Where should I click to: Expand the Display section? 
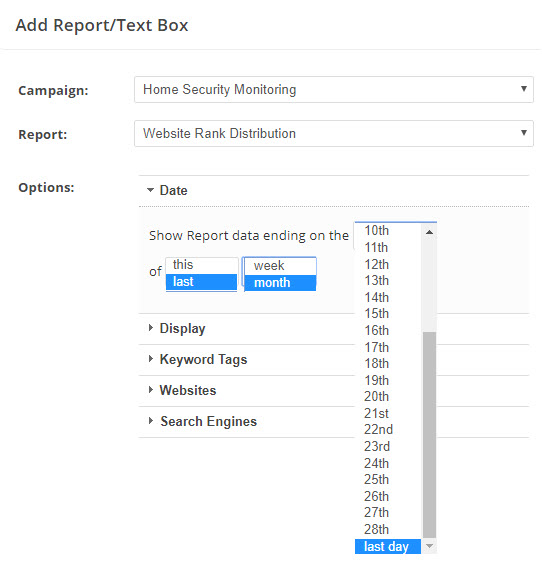[177, 328]
